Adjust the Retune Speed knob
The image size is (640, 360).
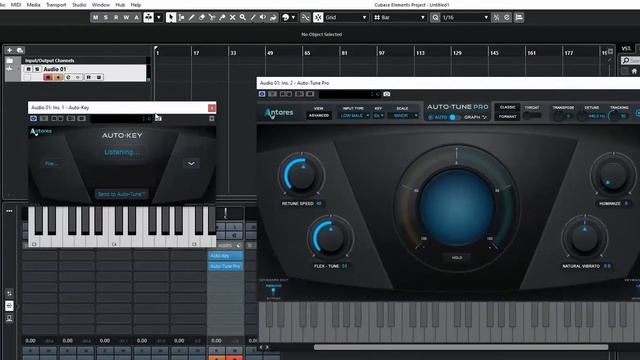pyautogui.click(x=302, y=175)
